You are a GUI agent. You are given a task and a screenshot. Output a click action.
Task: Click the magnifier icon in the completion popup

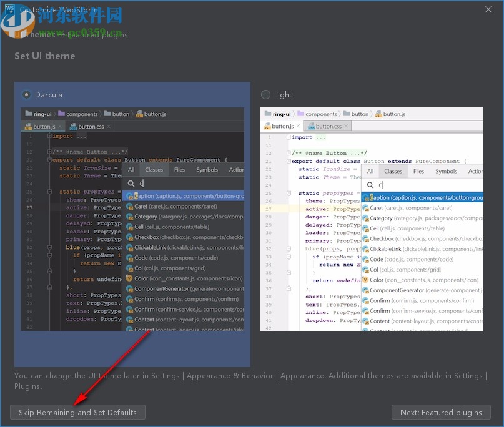click(x=132, y=185)
